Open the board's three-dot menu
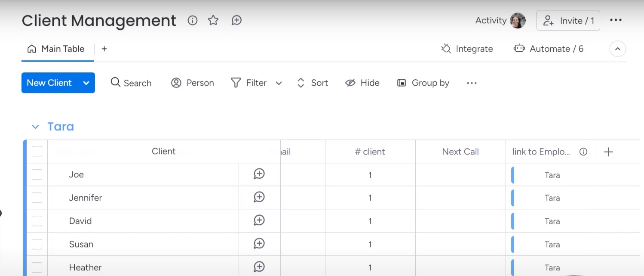The height and width of the screenshot is (276, 644). [x=616, y=20]
